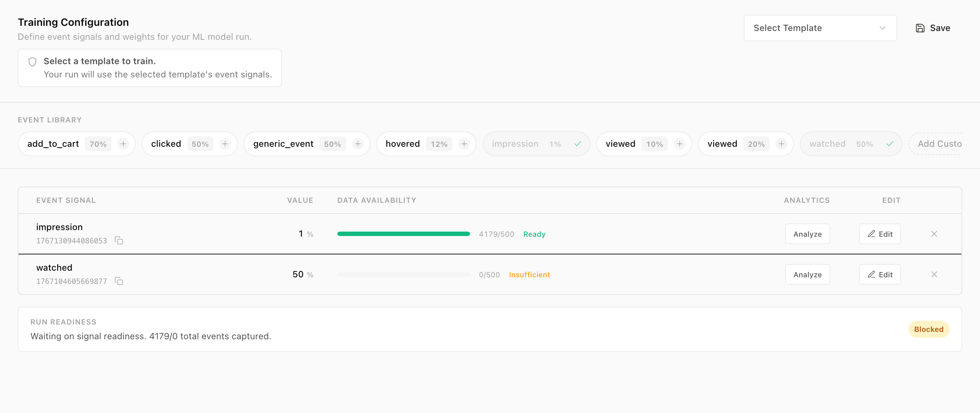Click the EVENT SIGNAL column header

tap(66, 201)
